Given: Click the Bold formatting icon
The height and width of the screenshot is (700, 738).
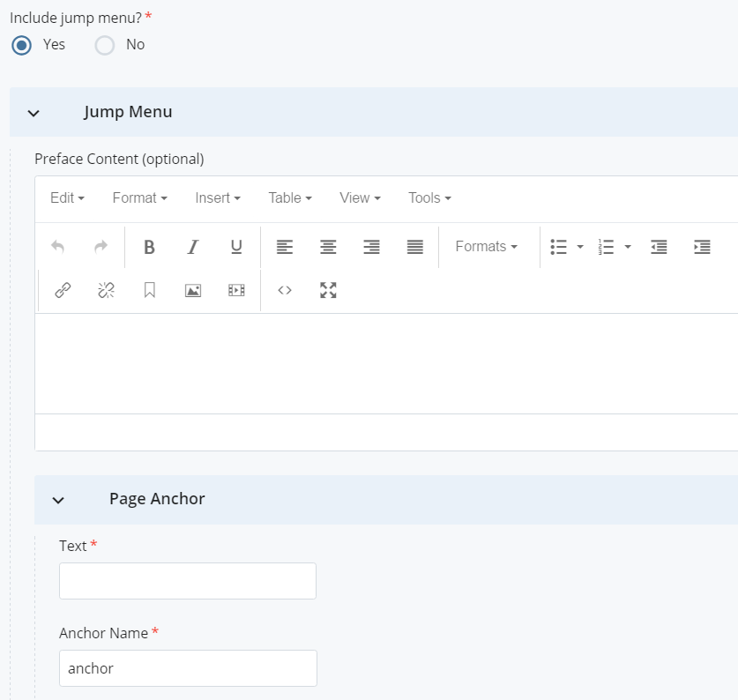Looking at the screenshot, I should pos(149,247).
